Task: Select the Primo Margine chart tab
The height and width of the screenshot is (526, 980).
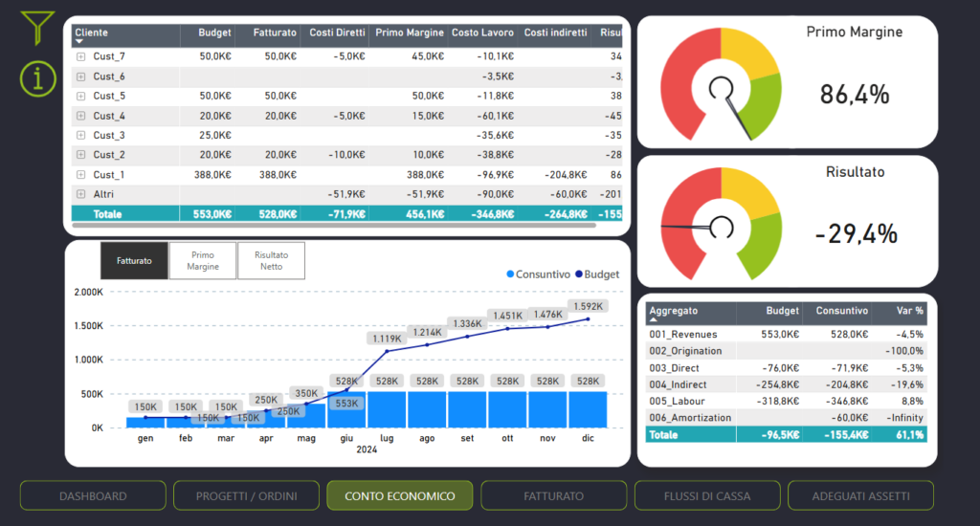Action: (203, 260)
